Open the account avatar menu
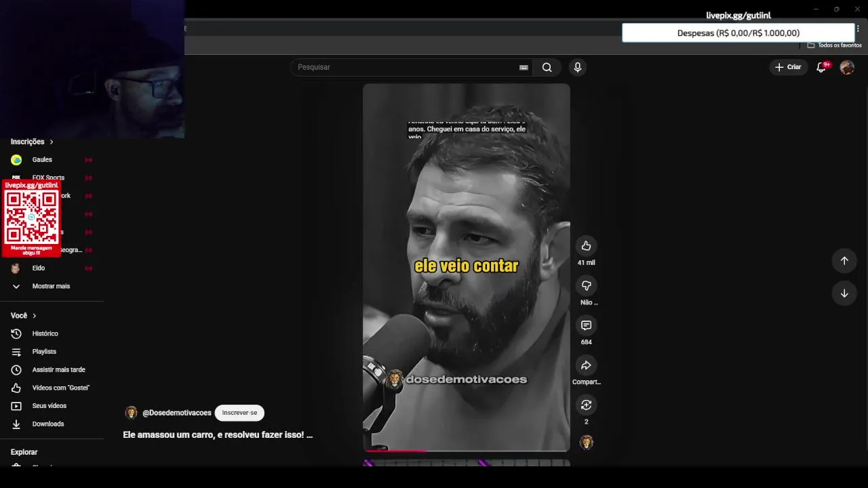 tap(847, 67)
